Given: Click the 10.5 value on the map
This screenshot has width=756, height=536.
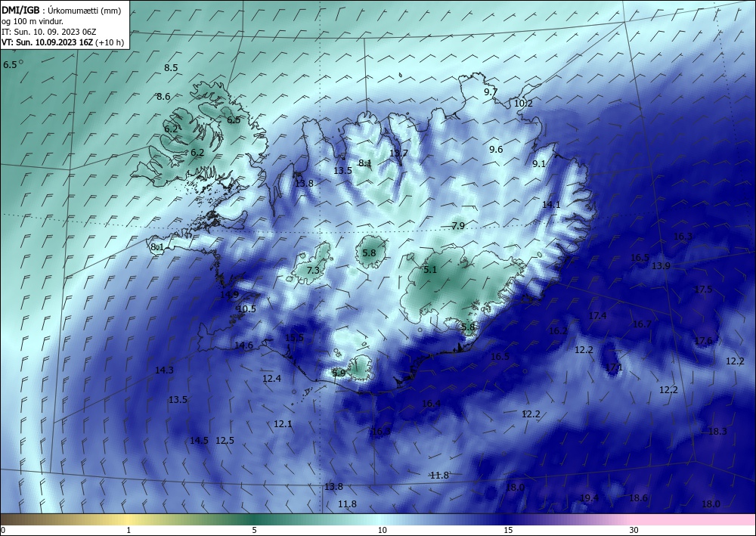Looking at the screenshot, I should click(247, 309).
